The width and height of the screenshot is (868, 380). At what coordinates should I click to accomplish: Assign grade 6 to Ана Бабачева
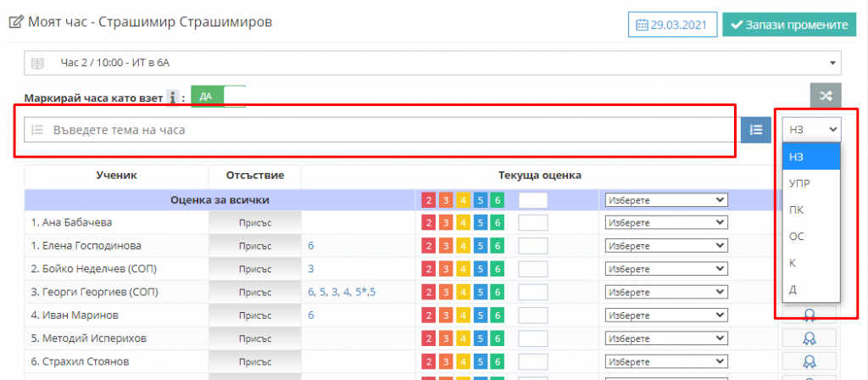[498, 222]
